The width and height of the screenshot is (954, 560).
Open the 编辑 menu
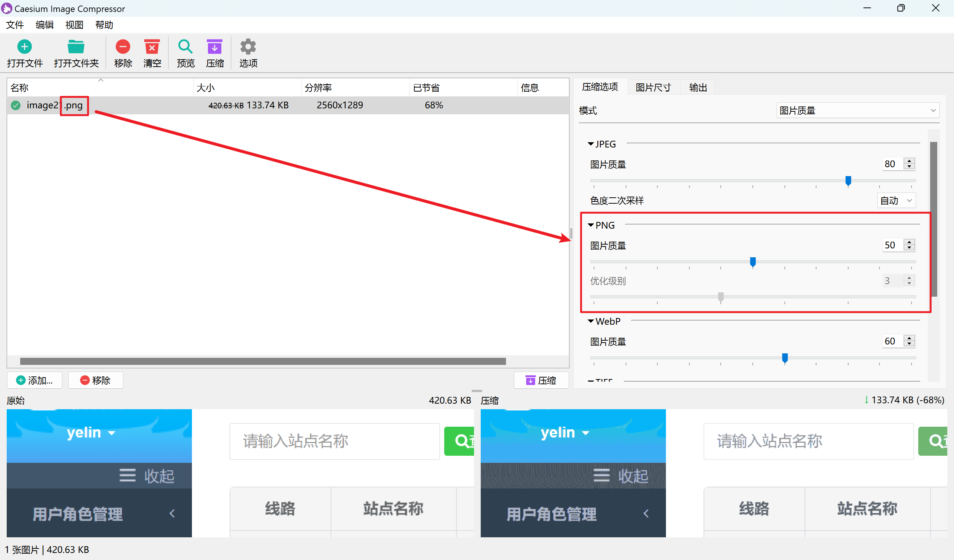pyautogui.click(x=44, y=25)
